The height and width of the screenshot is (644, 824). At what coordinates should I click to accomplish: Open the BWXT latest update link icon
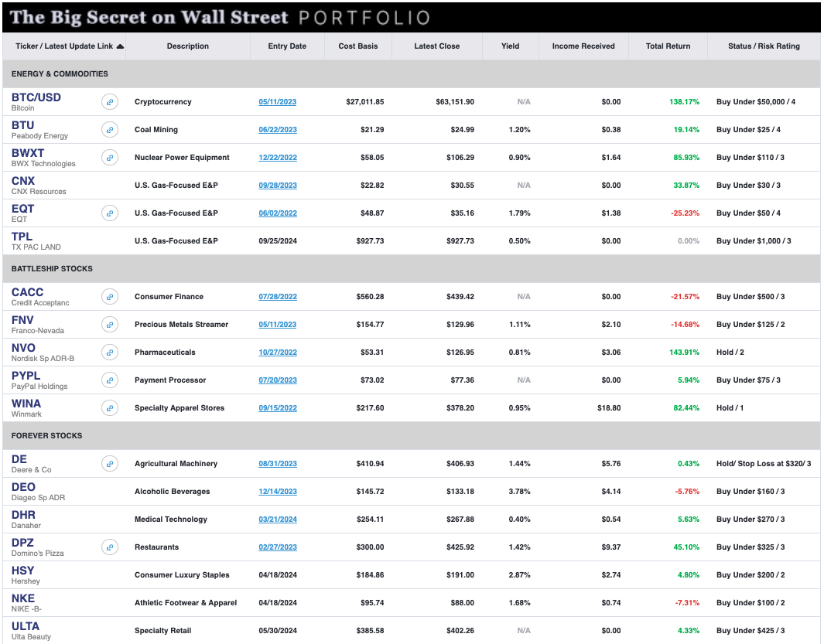tap(110, 158)
